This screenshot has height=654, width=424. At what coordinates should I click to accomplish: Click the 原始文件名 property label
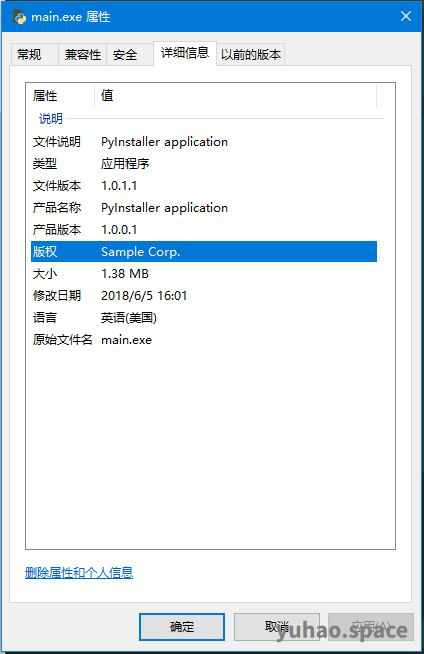coord(62,340)
